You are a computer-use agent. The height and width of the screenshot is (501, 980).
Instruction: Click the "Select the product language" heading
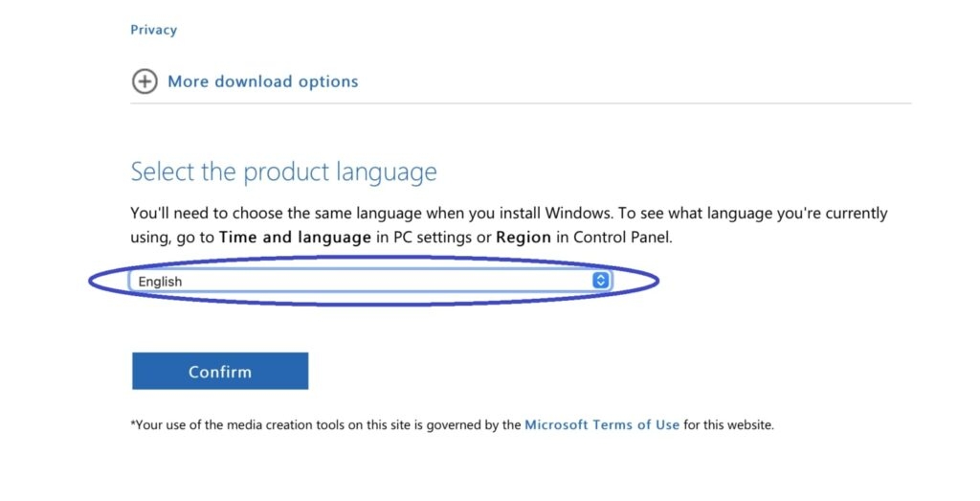[x=283, y=172]
